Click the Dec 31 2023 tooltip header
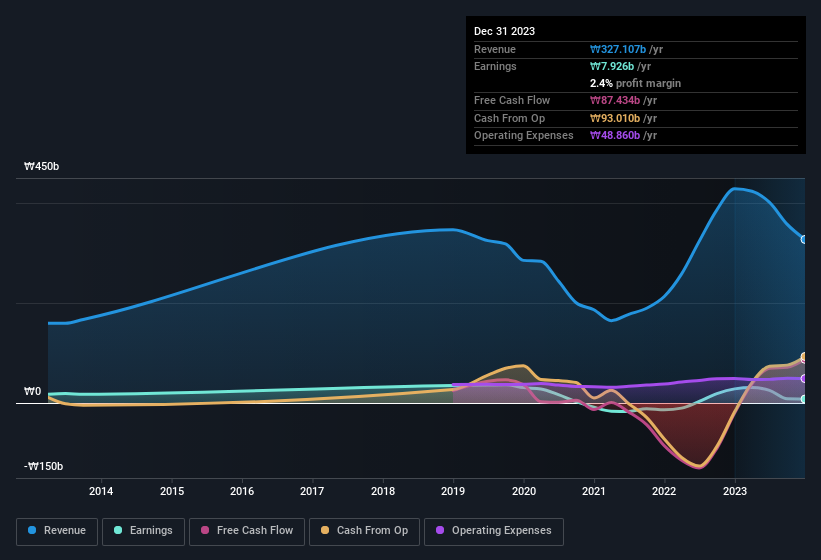The height and width of the screenshot is (560, 821). (504, 31)
